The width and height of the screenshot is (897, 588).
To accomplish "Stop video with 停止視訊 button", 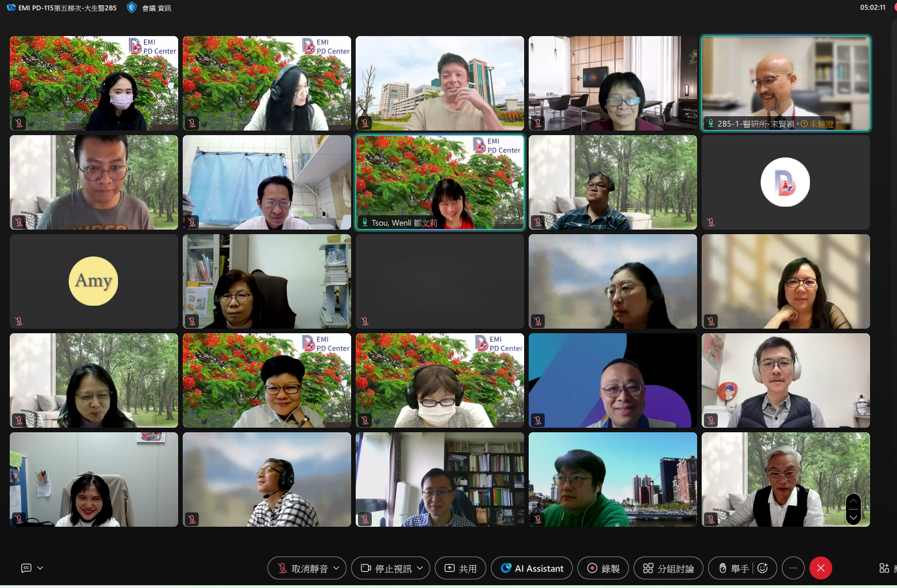I will 386,569.
